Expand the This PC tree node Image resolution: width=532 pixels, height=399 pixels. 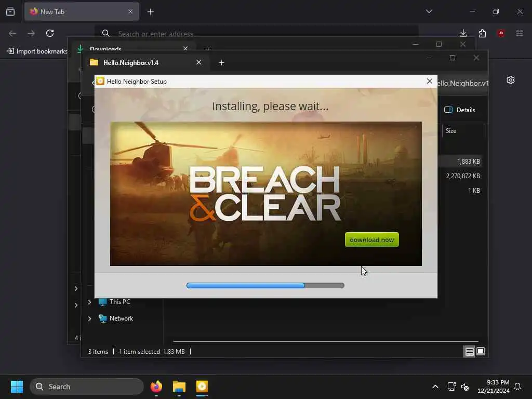(x=89, y=302)
